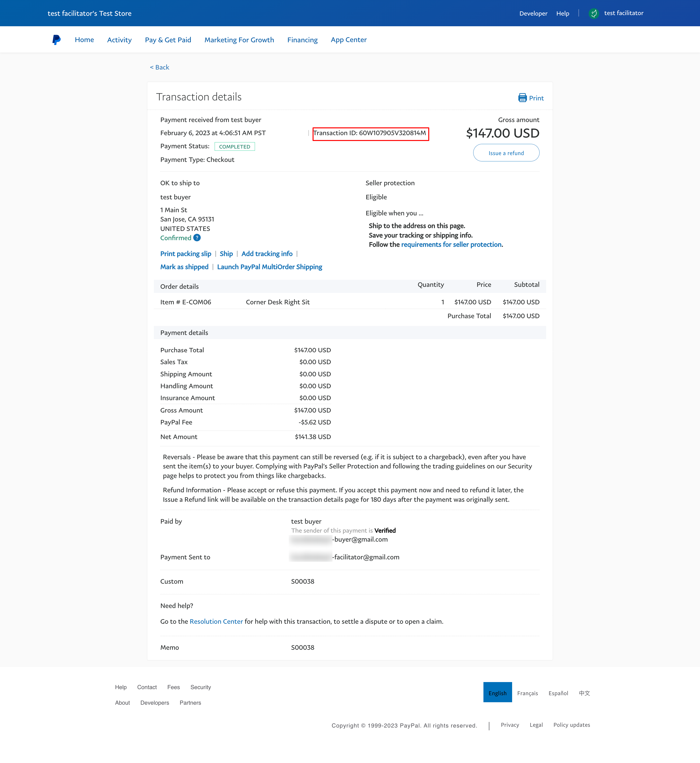Launch PayPal MultiOrder Shipping
Image resolution: width=700 pixels, height=763 pixels.
click(269, 267)
